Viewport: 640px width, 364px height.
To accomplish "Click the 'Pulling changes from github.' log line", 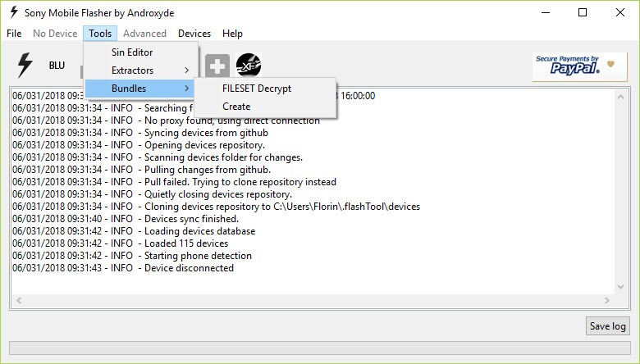I will pyautogui.click(x=141, y=170).
